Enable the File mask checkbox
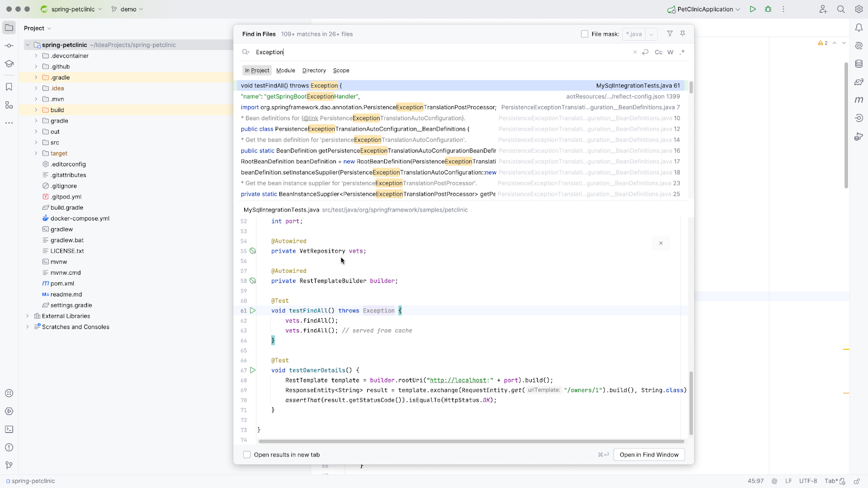Image resolution: width=868 pixels, height=488 pixels. tap(584, 34)
